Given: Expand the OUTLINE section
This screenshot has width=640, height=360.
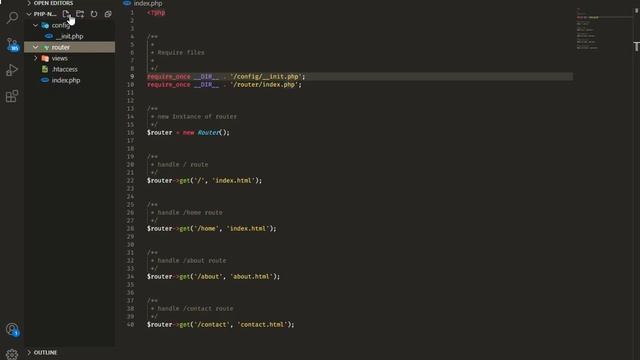Looking at the screenshot, I should click(29, 352).
